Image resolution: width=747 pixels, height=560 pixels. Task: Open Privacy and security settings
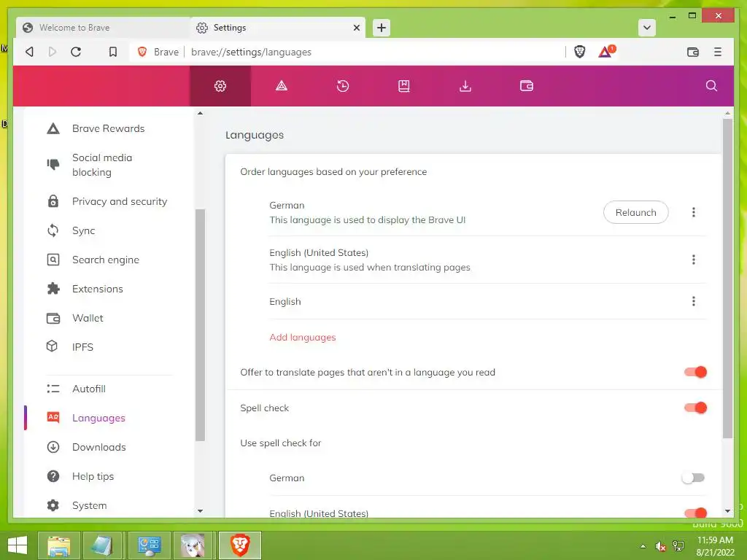click(x=109, y=201)
